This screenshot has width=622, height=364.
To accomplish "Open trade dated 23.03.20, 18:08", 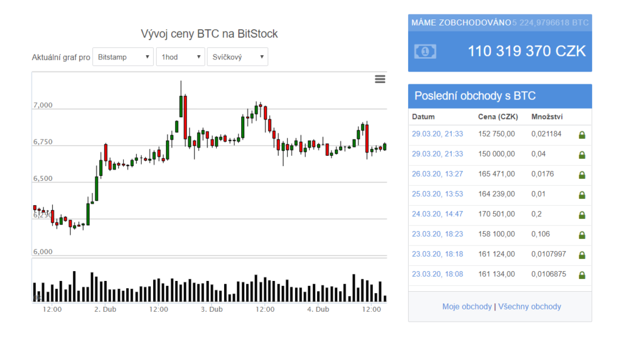I will tap(437, 274).
